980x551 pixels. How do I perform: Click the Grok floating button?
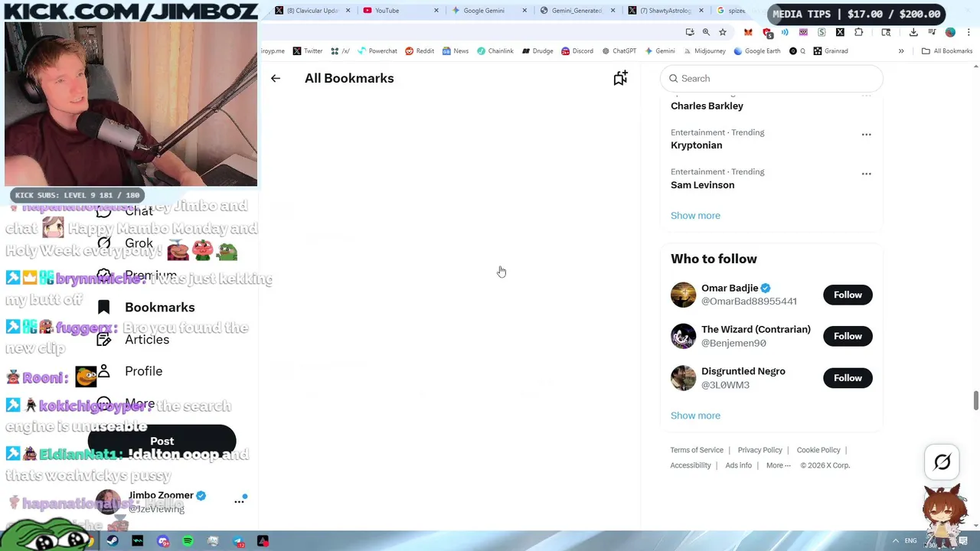coord(942,462)
